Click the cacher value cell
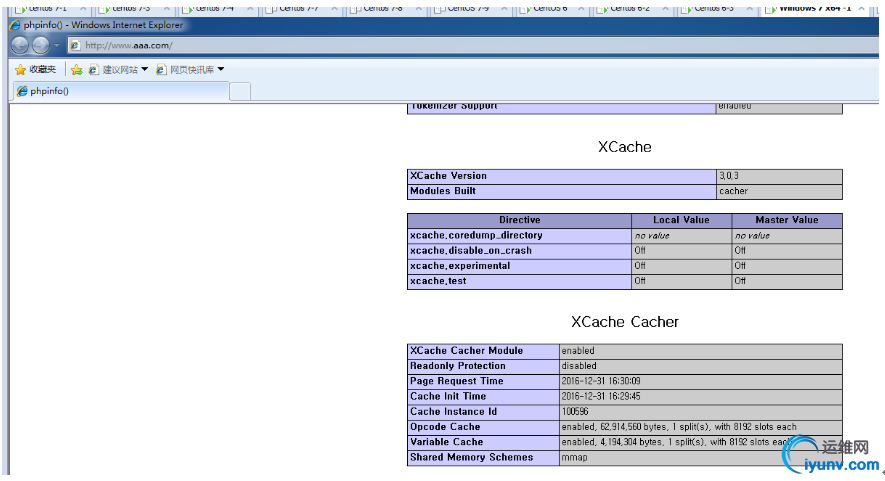Screen dimensions: 885x481 (x=779, y=191)
